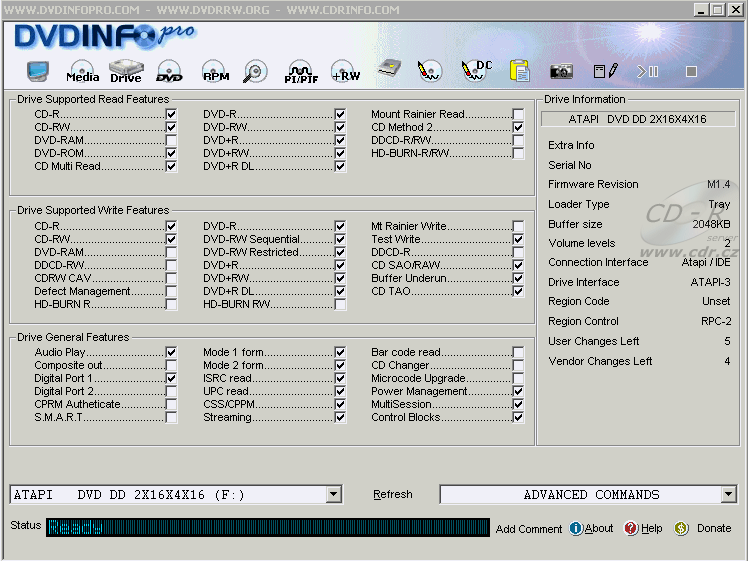The width and height of the screenshot is (748, 561).
Task: Take a screenshot with the camera icon
Action: click(x=561, y=72)
